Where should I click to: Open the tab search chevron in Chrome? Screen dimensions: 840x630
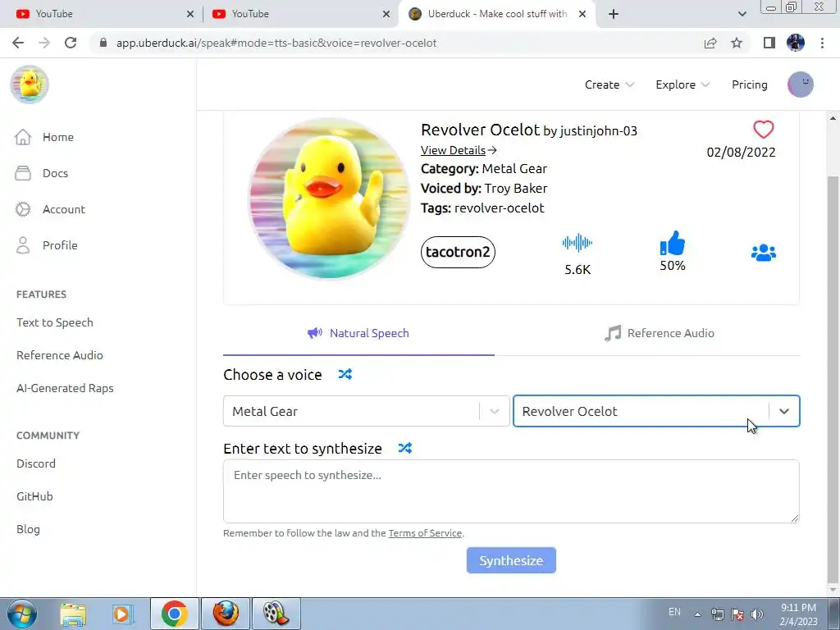click(742, 14)
